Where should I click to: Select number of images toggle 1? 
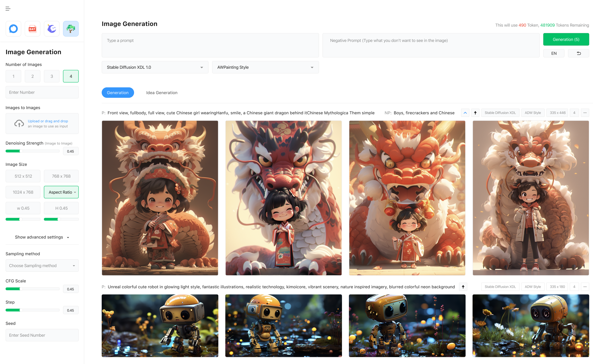(x=14, y=76)
